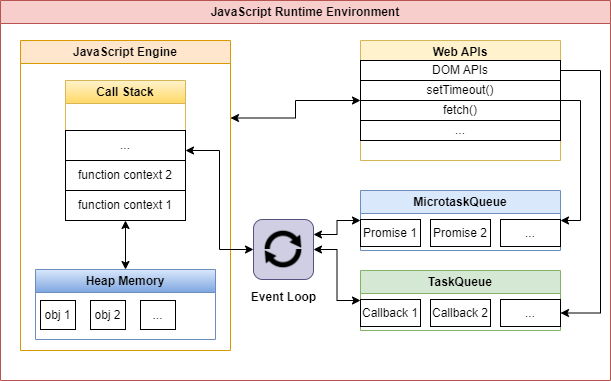Select the function context 1 cell
611x381 pixels.
tap(125, 205)
